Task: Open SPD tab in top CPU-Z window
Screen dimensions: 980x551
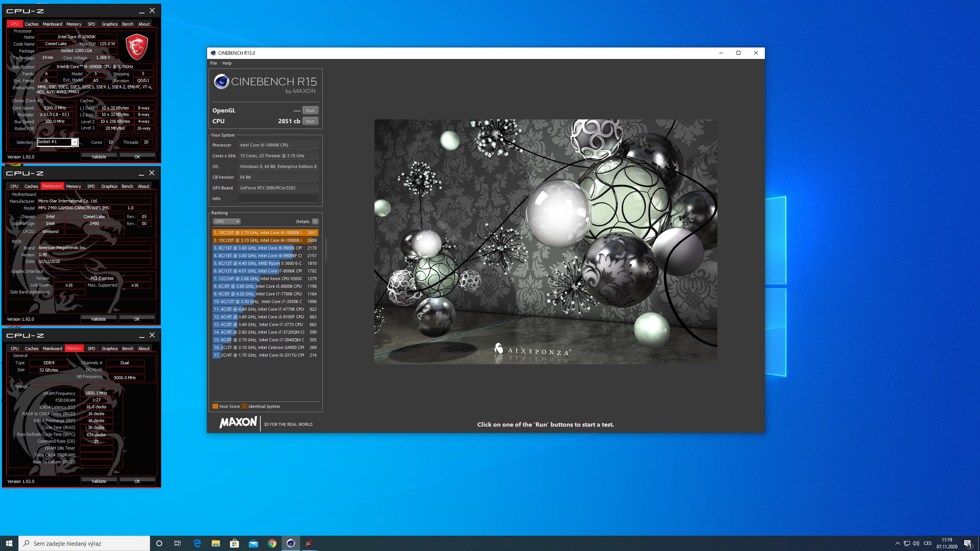Action: click(x=91, y=24)
